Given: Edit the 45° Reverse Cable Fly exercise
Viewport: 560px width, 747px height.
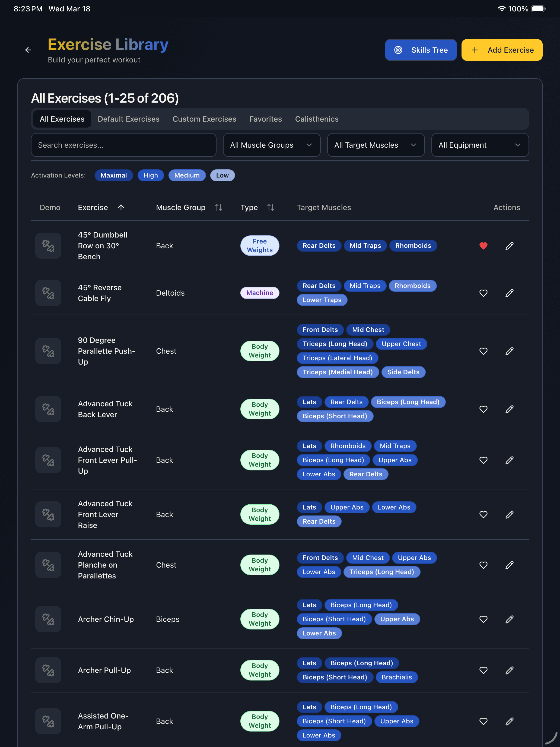Looking at the screenshot, I should [509, 293].
